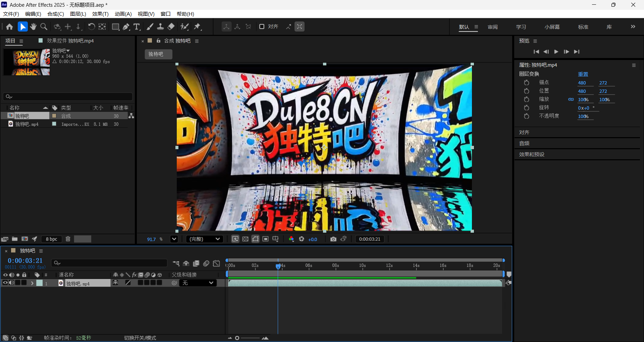Hide the 独特吧.mp4 layer with the eye toggle
The width and height of the screenshot is (644, 342).
coord(5,283)
